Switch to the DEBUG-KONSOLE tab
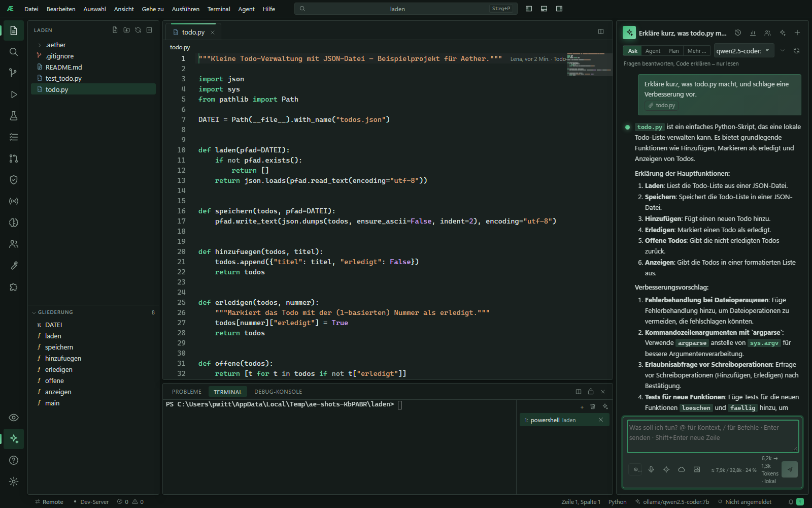812x508 pixels. [x=278, y=392]
